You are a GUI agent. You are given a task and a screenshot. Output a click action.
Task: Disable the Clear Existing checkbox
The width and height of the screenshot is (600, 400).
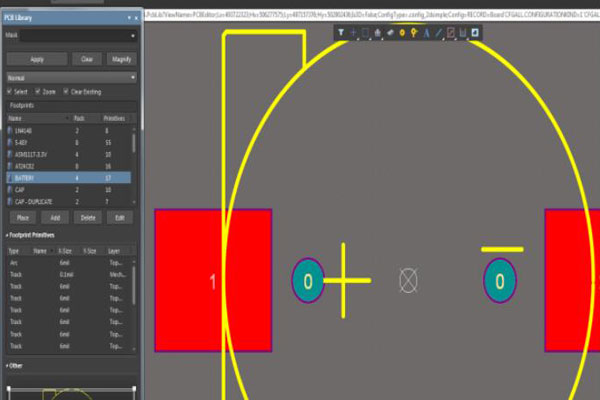[67, 91]
